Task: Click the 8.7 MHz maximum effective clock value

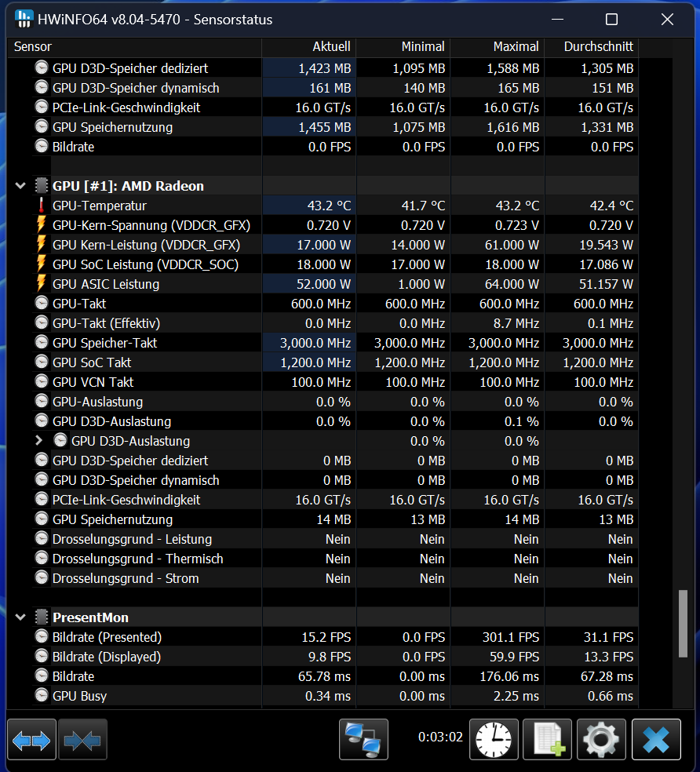Action: coord(516,323)
